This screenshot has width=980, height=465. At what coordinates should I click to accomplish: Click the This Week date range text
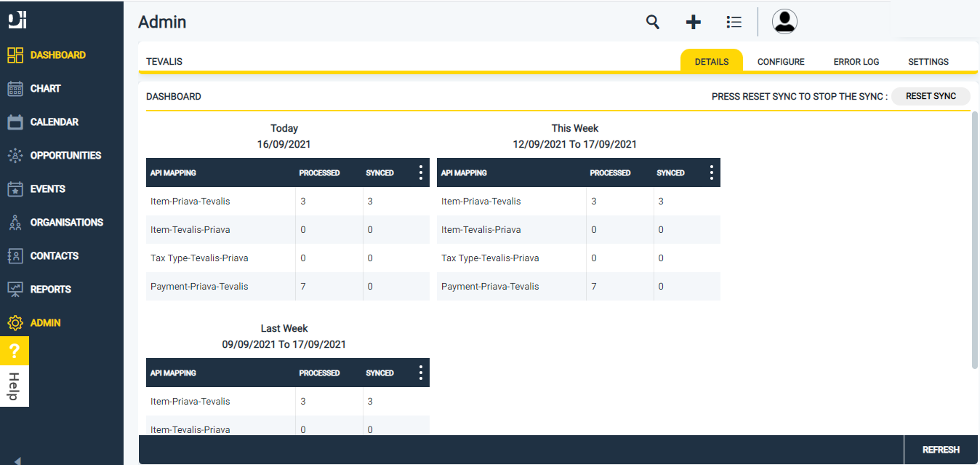tap(574, 144)
